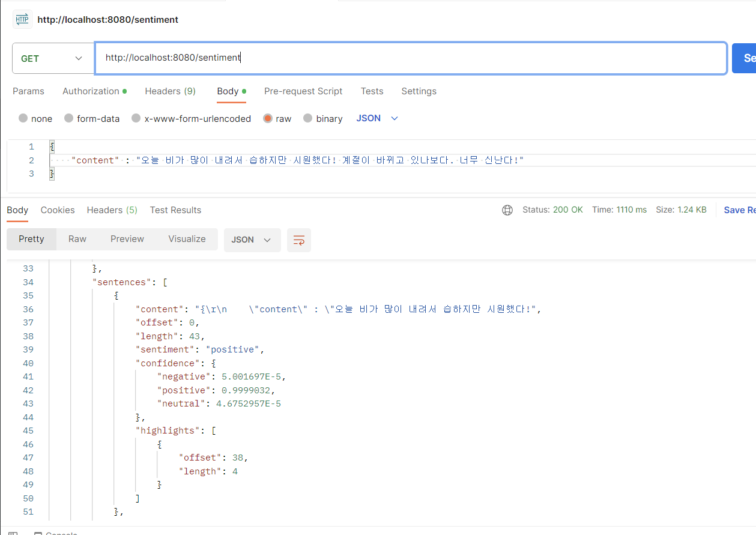Viewport: 756px width, 535px height.
Task: Click the Status: 200 OK text
Action: click(x=552, y=210)
